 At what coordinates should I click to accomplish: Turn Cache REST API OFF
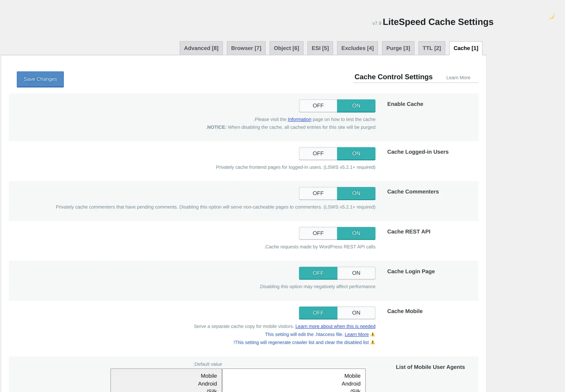[318, 233]
